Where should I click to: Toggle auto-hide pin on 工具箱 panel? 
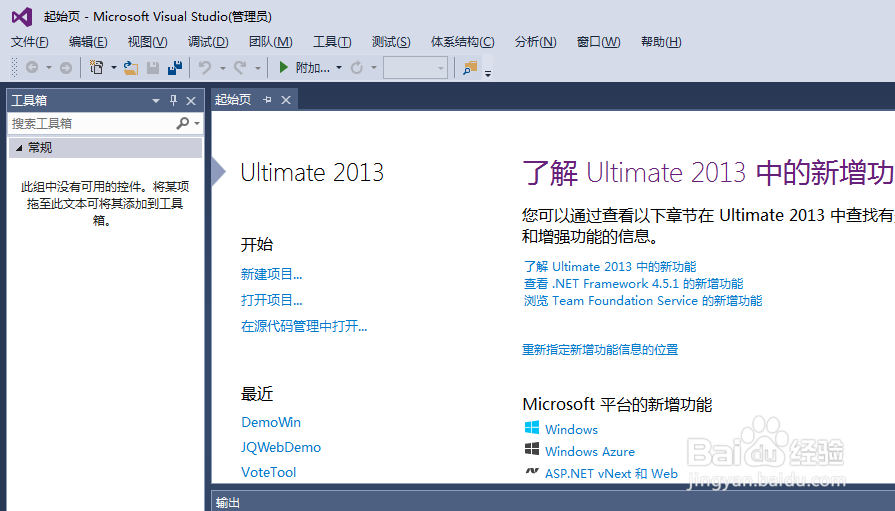click(x=174, y=100)
